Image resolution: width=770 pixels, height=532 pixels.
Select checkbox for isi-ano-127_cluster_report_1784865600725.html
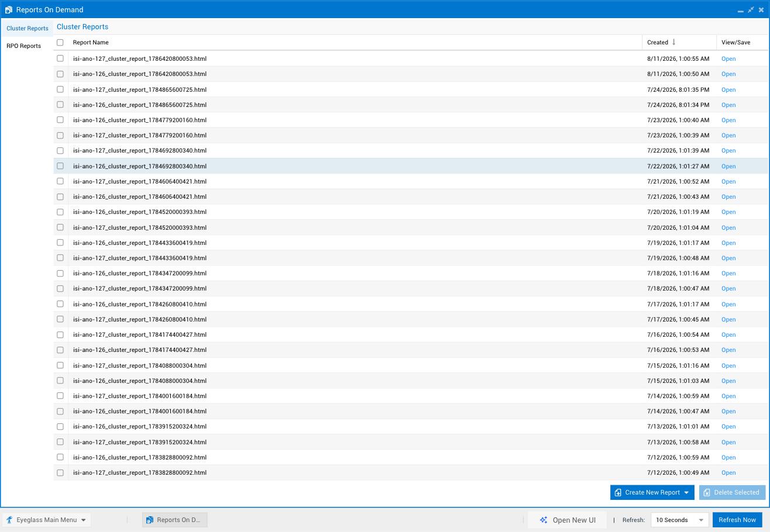(60, 89)
